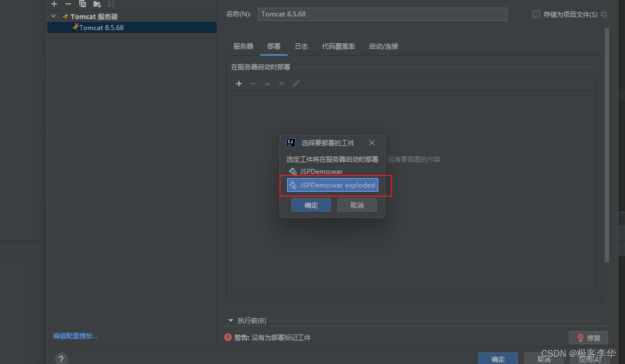Confirm the artifact selection with 确定
Screen dimensions: 625x364
coord(311,205)
